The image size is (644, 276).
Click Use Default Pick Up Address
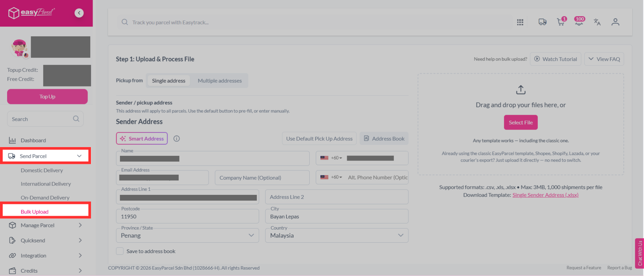pos(319,138)
